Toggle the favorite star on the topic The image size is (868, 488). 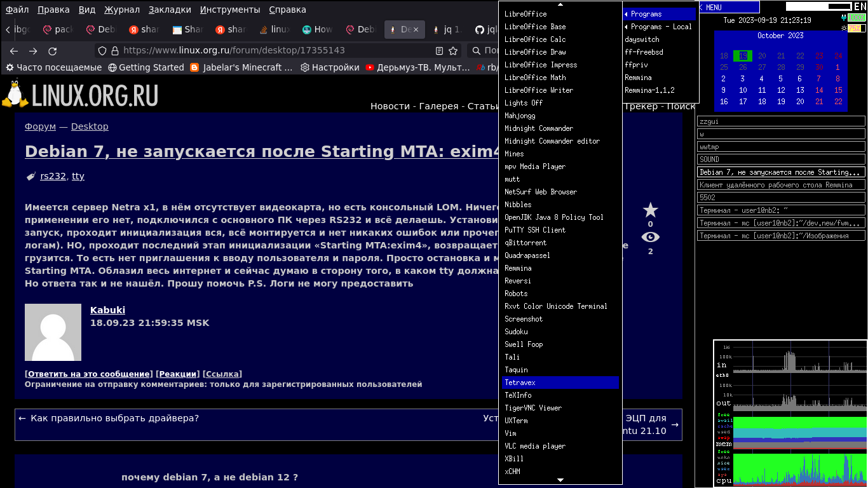(650, 210)
